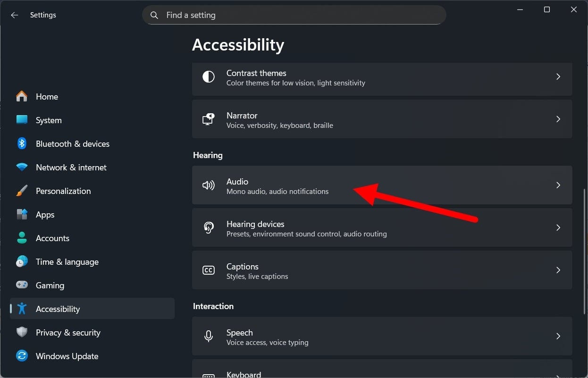This screenshot has height=378, width=588.
Task: Click 'Voice, verbosity, keyboard, braille' description
Action: click(280, 126)
